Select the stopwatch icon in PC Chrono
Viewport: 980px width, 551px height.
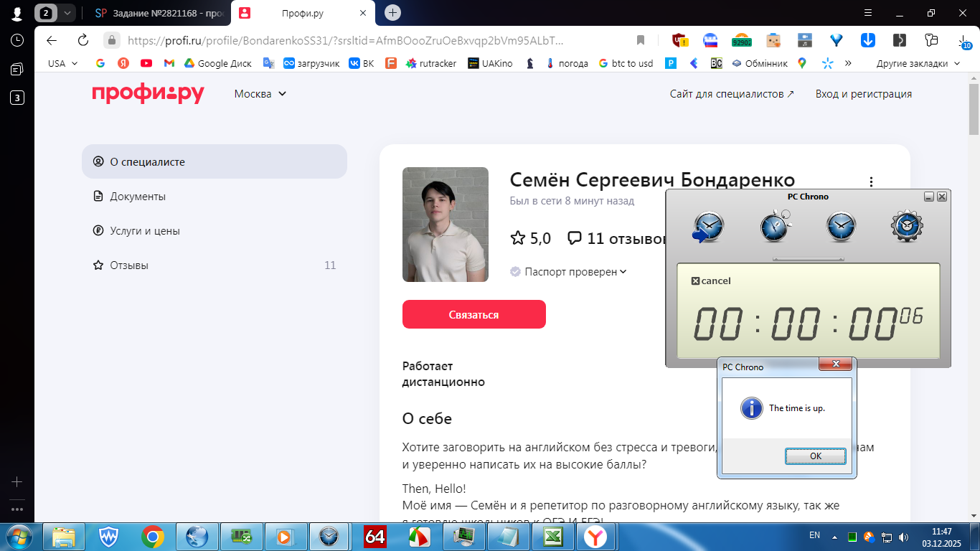click(775, 225)
